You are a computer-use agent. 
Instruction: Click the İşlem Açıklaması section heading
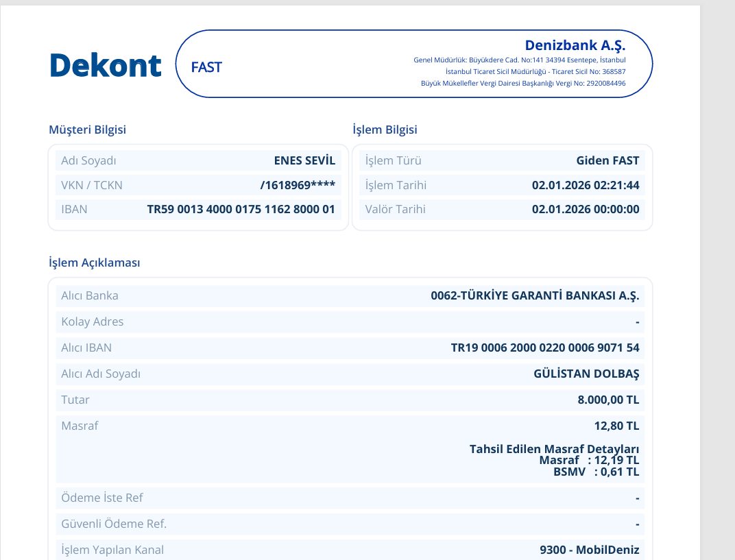coord(94,263)
